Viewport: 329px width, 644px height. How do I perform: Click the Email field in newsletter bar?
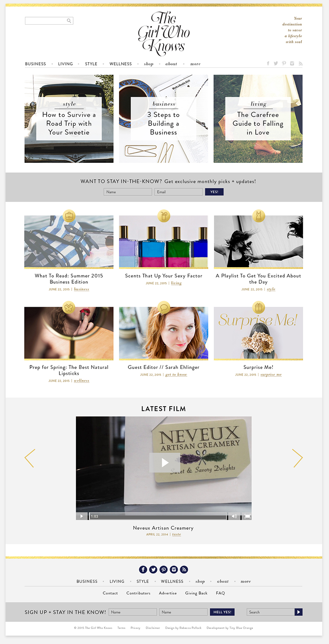pyautogui.click(x=179, y=192)
